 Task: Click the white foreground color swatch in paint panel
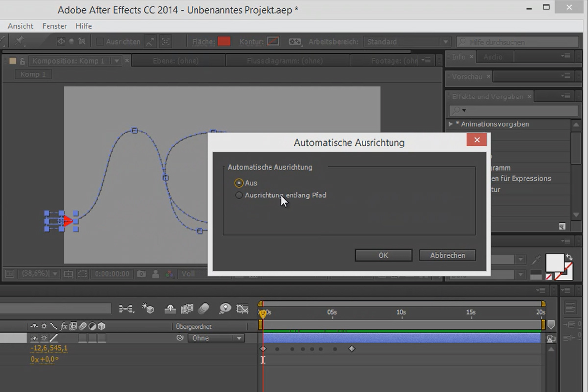(555, 263)
